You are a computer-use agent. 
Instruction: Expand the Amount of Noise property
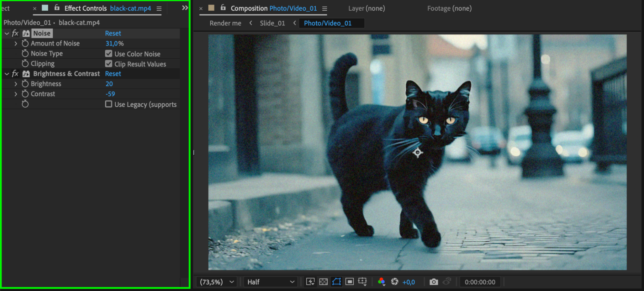[16, 44]
